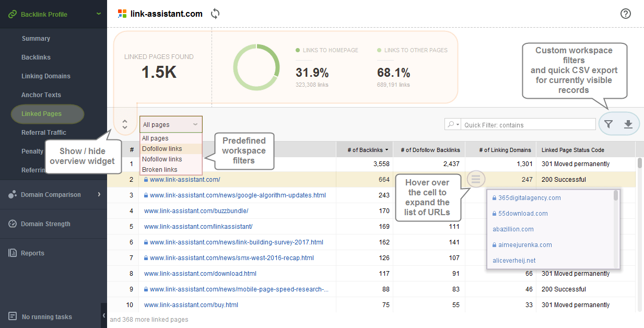Open the All pages filter dropdown

pyautogui.click(x=171, y=124)
